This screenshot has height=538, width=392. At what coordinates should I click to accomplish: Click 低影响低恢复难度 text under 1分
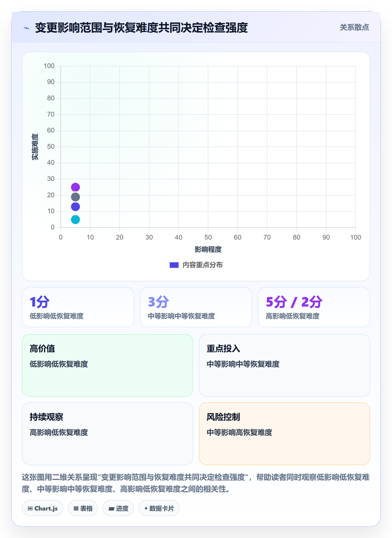[57, 316]
